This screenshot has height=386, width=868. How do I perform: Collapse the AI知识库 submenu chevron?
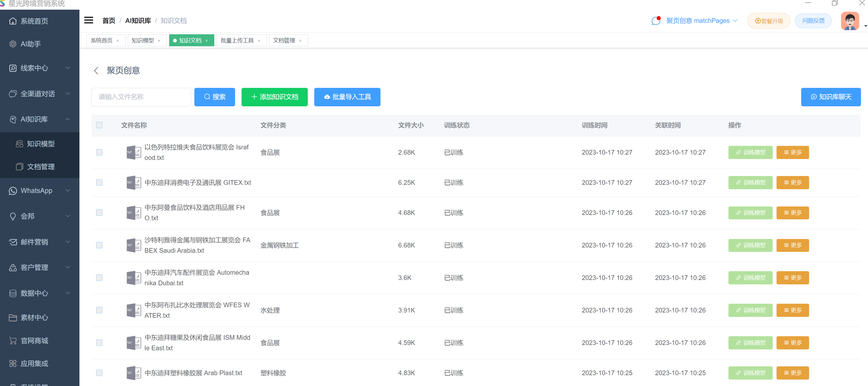[x=68, y=119]
